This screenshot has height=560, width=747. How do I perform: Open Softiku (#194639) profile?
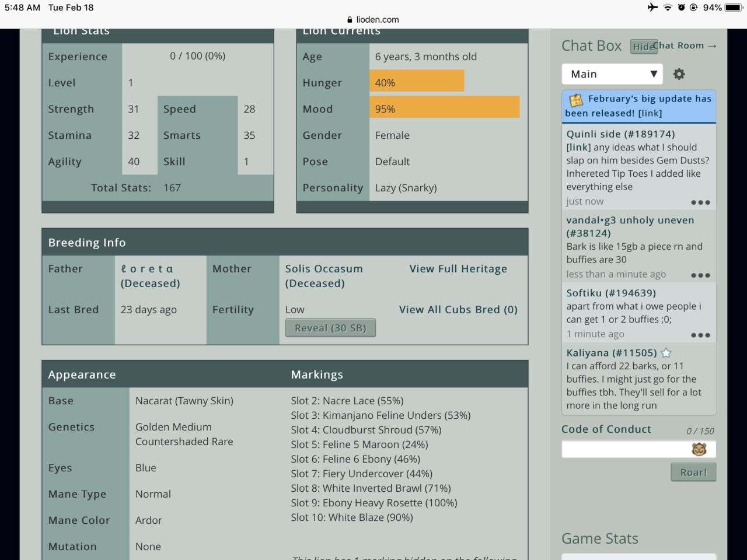611,293
